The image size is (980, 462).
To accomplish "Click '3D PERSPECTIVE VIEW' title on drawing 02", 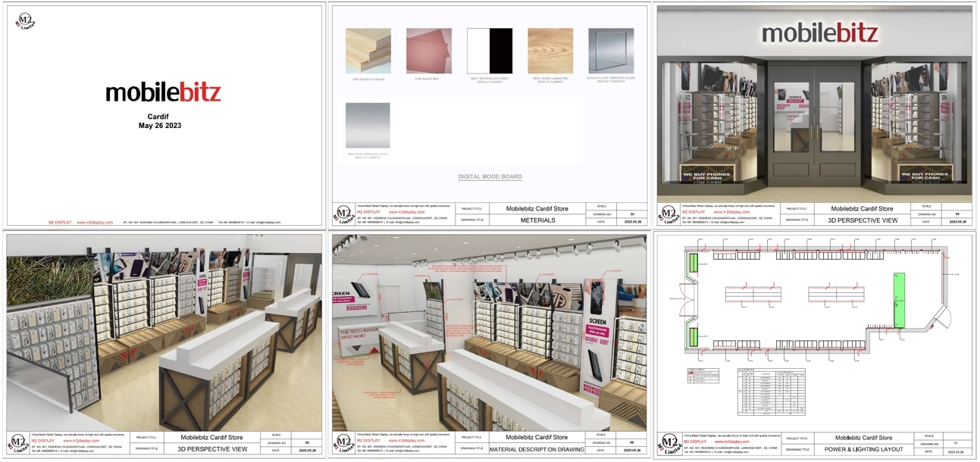I will (863, 220).
